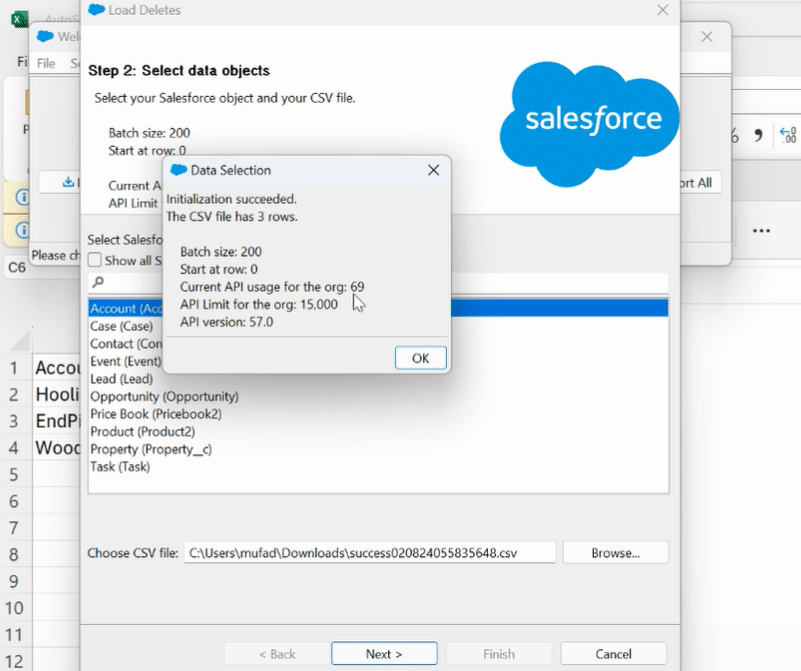801x671 pixels.
Task: Click the Salesforce cloud icon in Data Selection title bar
Action: (179, 170)
